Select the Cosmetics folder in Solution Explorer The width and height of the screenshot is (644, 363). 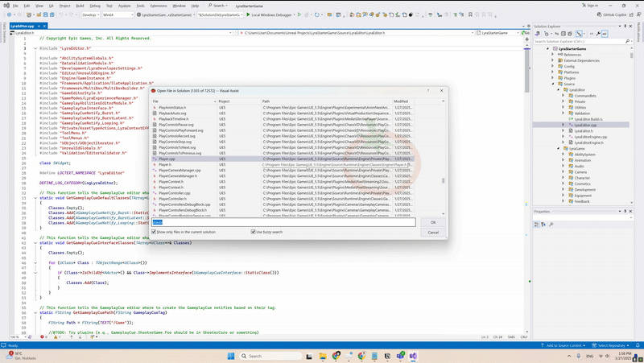point(582,184)
